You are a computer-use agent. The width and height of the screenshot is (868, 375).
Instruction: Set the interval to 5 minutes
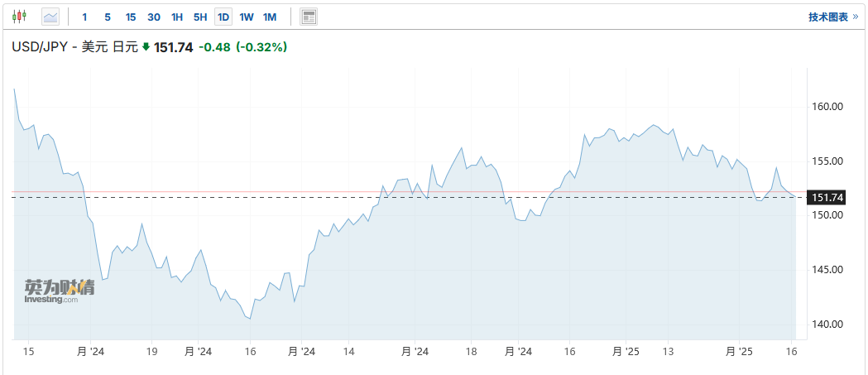point(108,17)
